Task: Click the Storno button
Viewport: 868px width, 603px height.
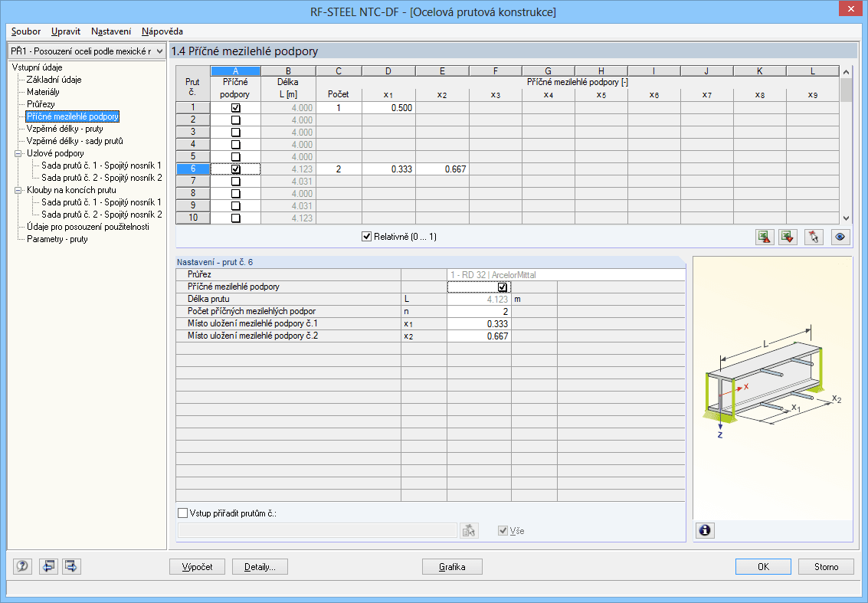Action: coord(826,566)
